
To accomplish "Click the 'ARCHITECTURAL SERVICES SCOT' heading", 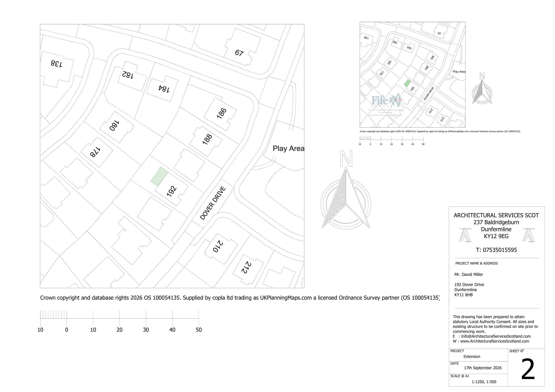I will click(x=496, y=215).
